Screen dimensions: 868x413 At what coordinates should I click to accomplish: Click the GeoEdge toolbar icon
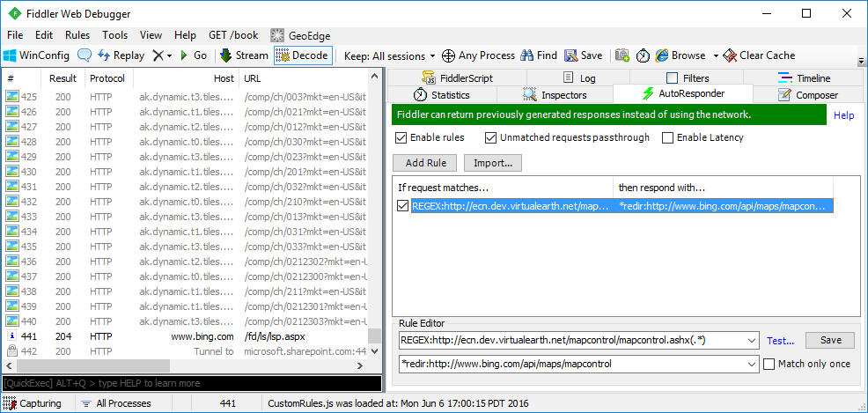tap(277, 35)
